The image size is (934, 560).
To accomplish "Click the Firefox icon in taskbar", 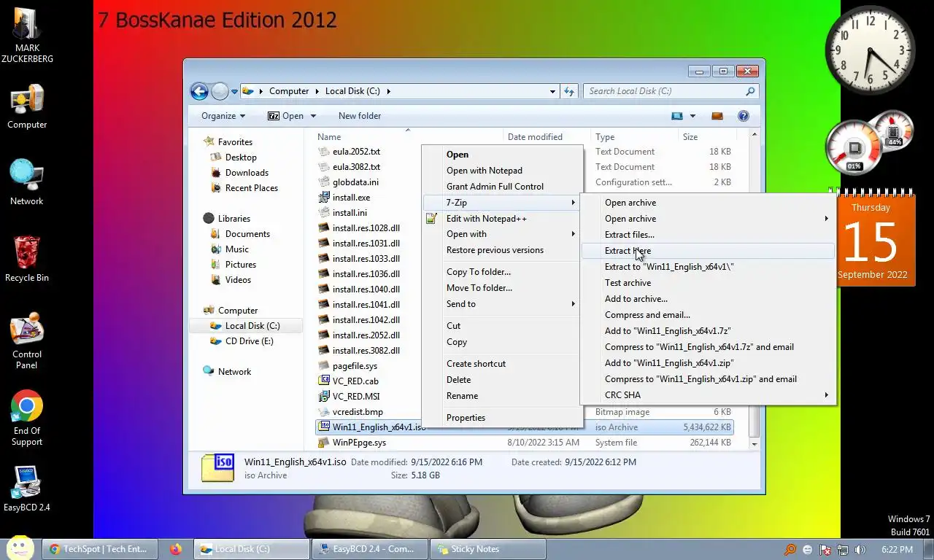I will point(176,549).
